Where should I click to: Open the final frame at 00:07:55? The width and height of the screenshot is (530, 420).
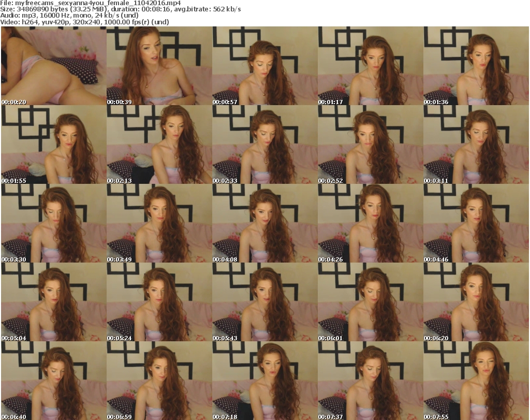click(x=476, y=381)
